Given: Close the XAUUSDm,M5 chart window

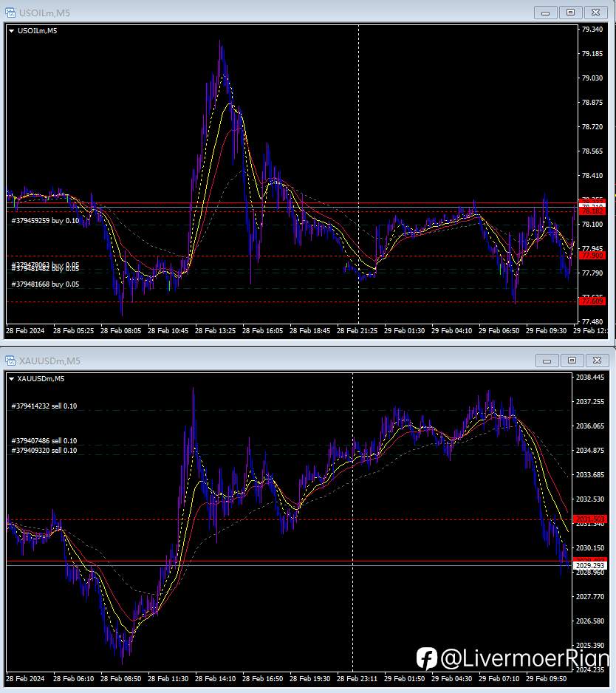Looking at the screenshot, I should tap(597, 361).
